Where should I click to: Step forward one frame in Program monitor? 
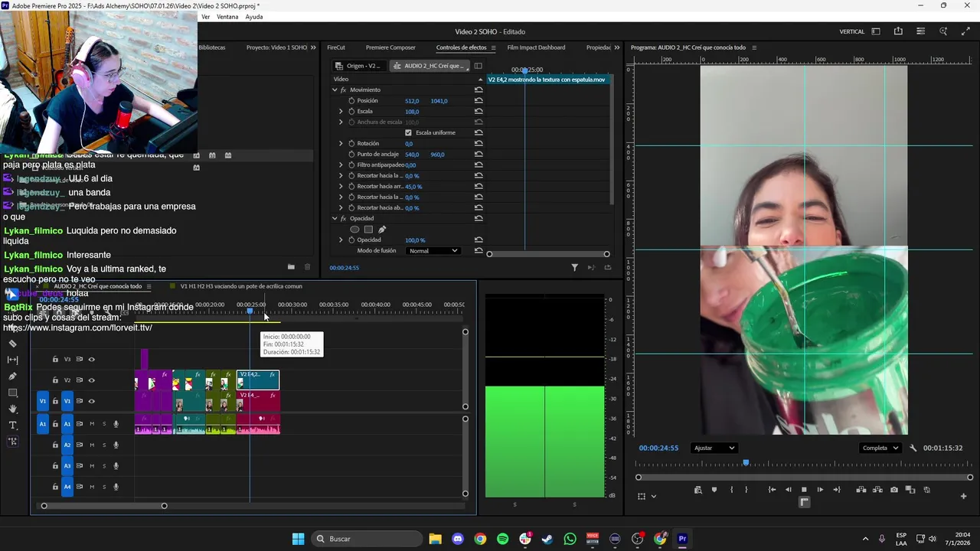tap(820, 490)
